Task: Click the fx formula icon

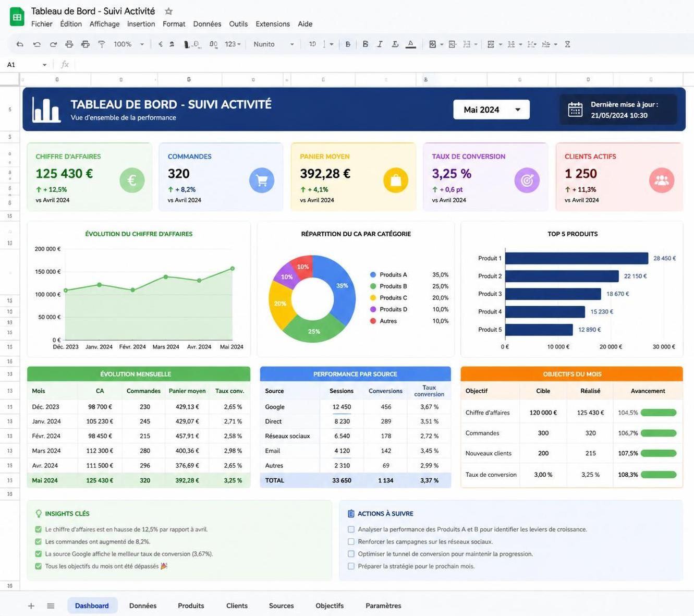Action: 65,65
